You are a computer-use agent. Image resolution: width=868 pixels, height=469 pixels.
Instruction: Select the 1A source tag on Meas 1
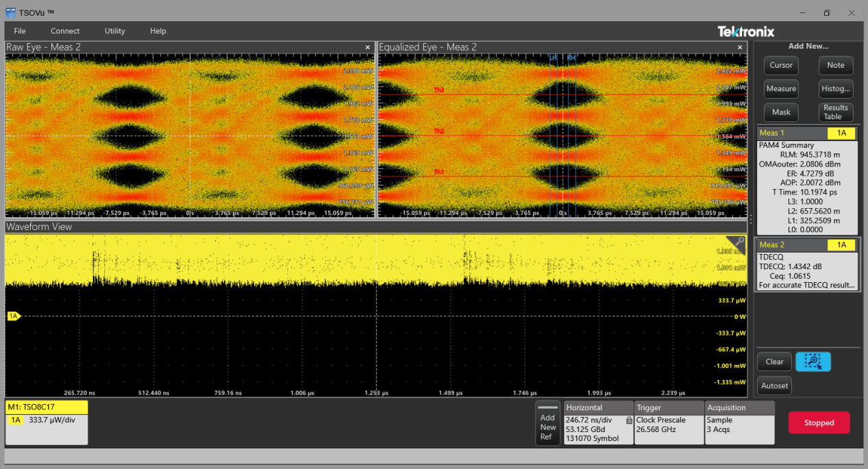tap(841, 133)
